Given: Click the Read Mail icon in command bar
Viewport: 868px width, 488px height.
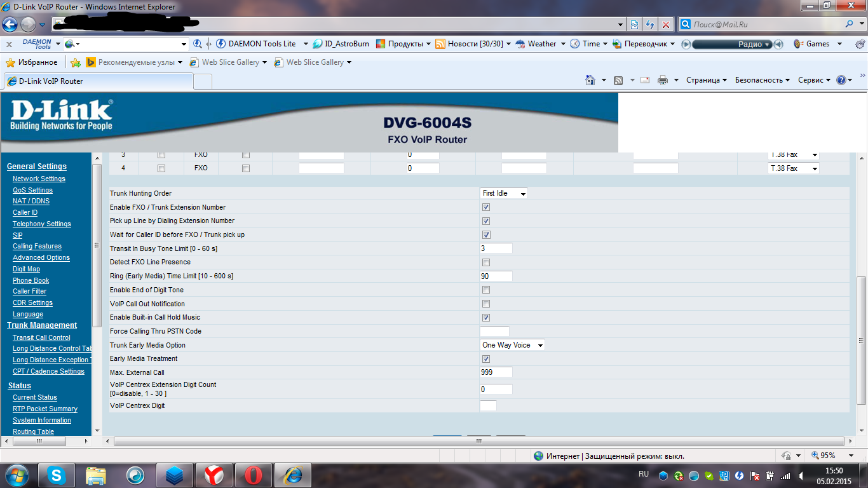Looking at the screenshot, I should pyautogui.click(x=644, y=80).
